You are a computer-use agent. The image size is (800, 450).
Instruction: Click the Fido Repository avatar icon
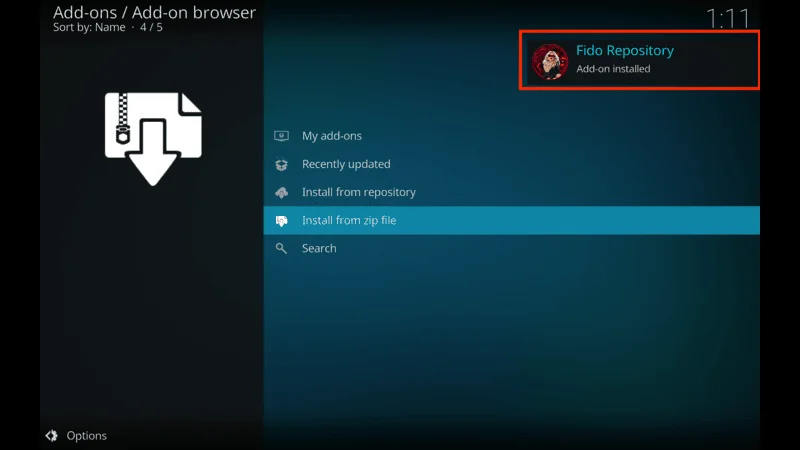click(x=549, y=62)
